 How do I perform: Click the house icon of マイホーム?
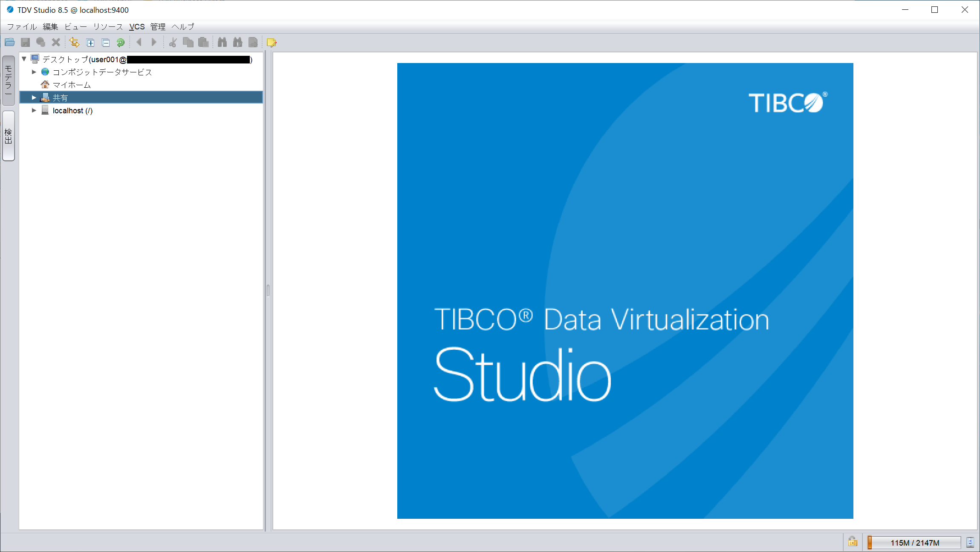pyautogui.click(x=45, y=84)
